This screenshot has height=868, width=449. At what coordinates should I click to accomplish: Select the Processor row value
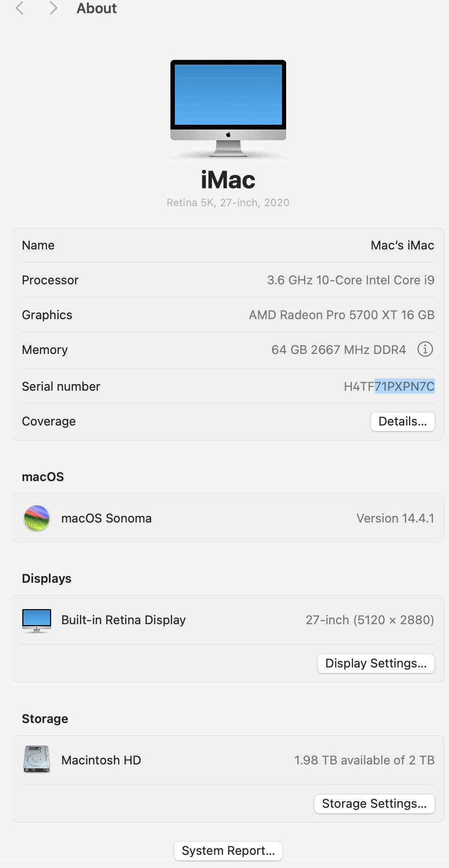coord(351,280)
